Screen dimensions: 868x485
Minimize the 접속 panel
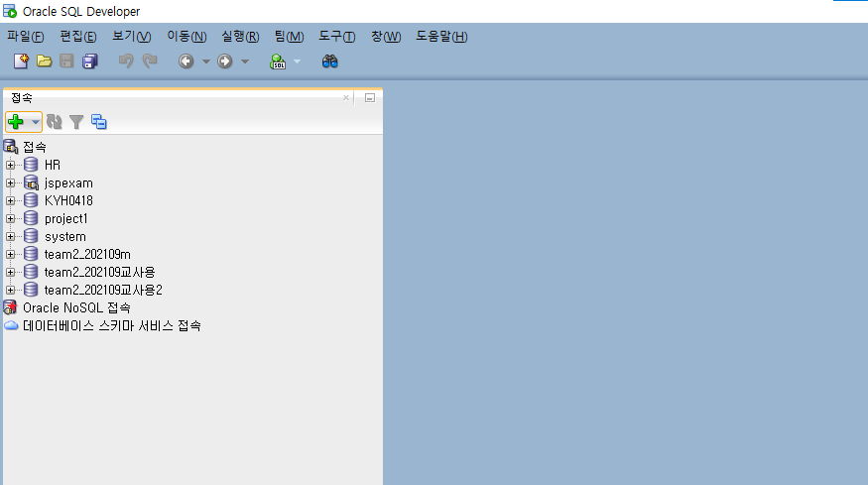[x=370, y=98]
